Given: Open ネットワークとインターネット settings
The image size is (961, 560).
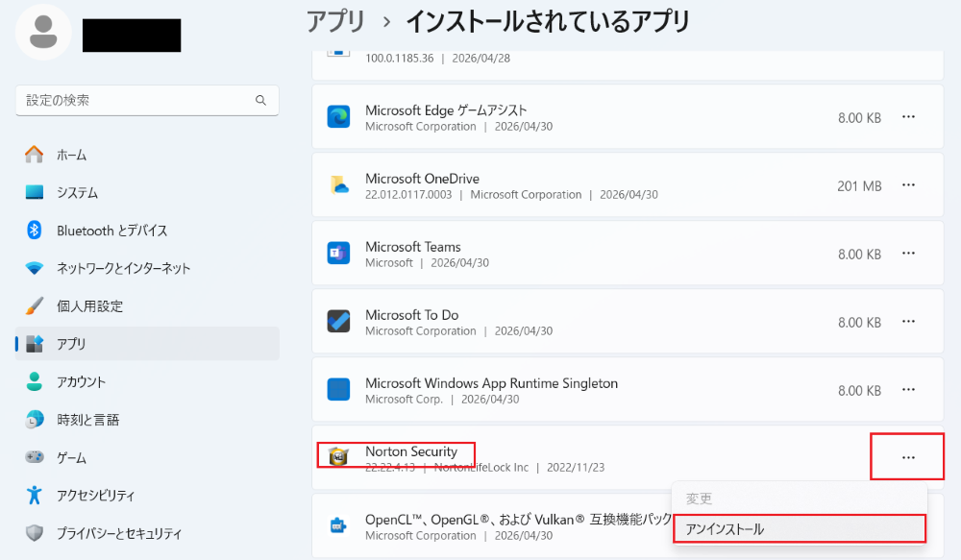Looking at the screenshot, I should tap(147, 268).
